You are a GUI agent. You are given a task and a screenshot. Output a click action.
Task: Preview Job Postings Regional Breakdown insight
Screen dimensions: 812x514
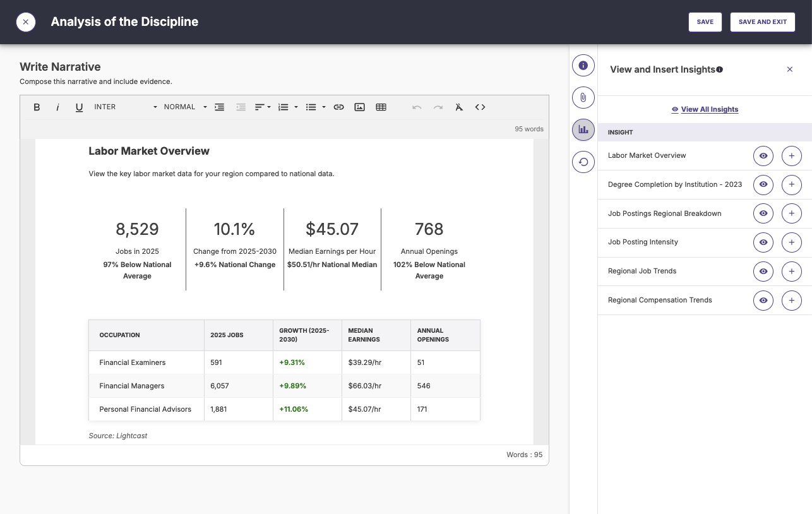click(x=763, y=213)
